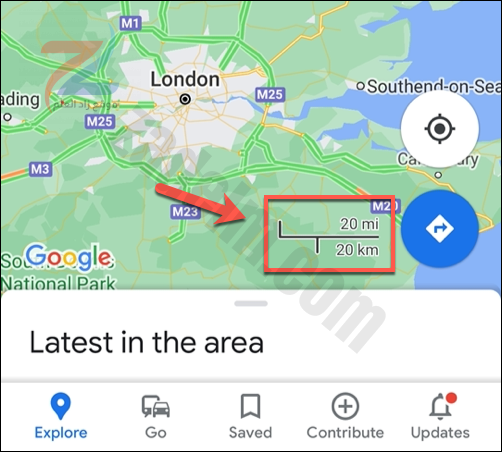This screenshot has height=452, width=502.
Task: Click the Google logo on the map
Action: (69, 257)
